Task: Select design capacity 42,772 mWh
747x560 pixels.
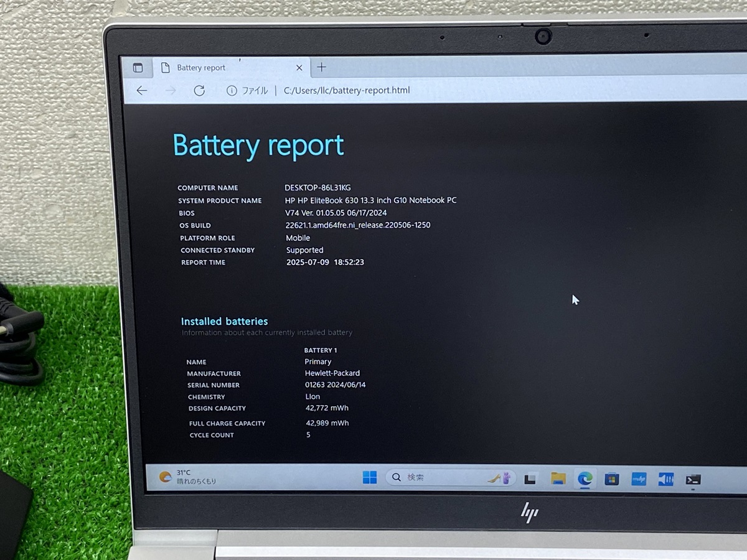Action: [x=327, y=408]
